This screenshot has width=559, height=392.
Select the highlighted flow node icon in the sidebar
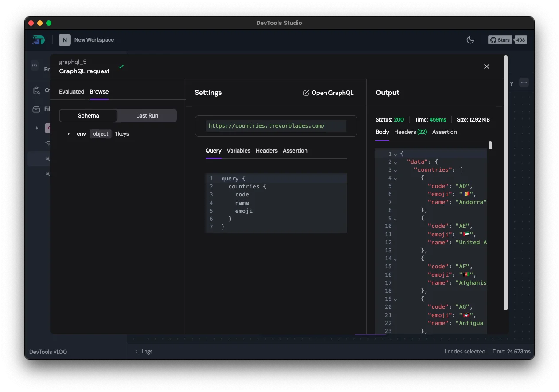tap(47, 158)
